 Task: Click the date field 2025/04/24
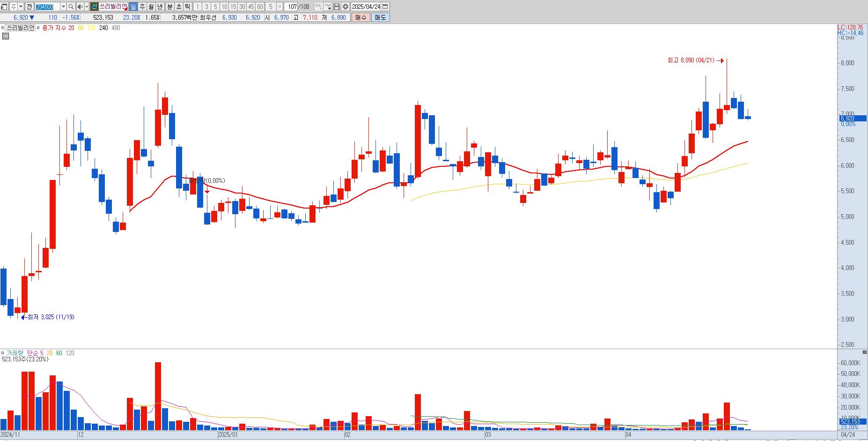(366, 7)
